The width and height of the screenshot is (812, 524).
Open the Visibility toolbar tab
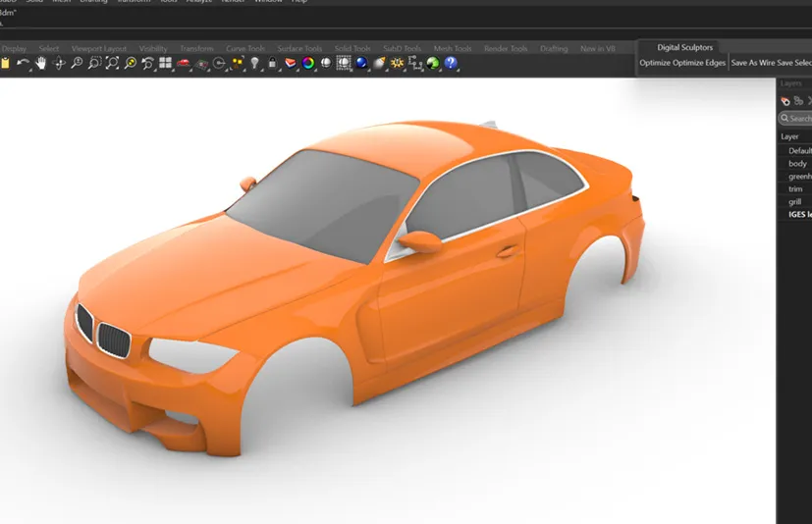(153, 48)
